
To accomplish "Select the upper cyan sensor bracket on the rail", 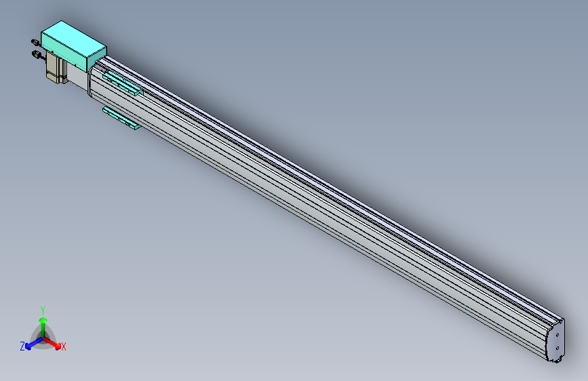I will coord(123,84).
